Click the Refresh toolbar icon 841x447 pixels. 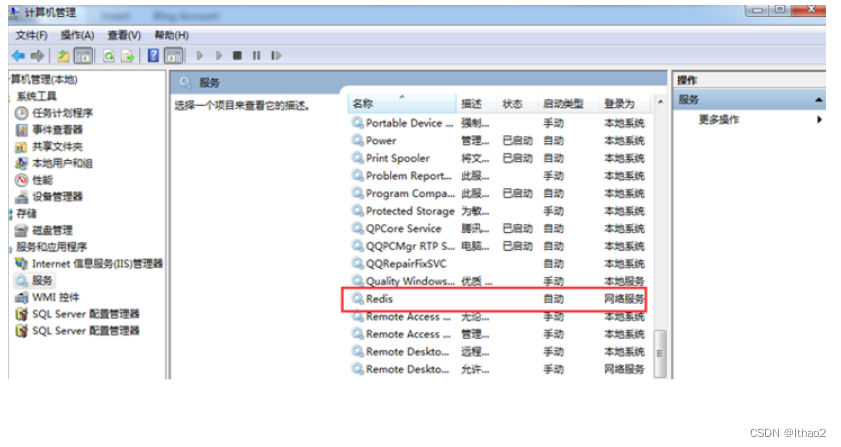coord(109,56)
